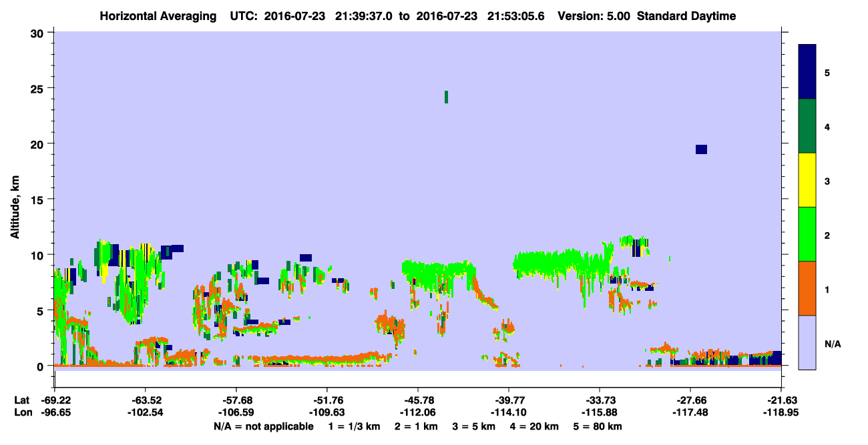The width and height of the screenshot is (868, 445).
Task: Click longitude value -117.48
Action: tap(690, 413)
